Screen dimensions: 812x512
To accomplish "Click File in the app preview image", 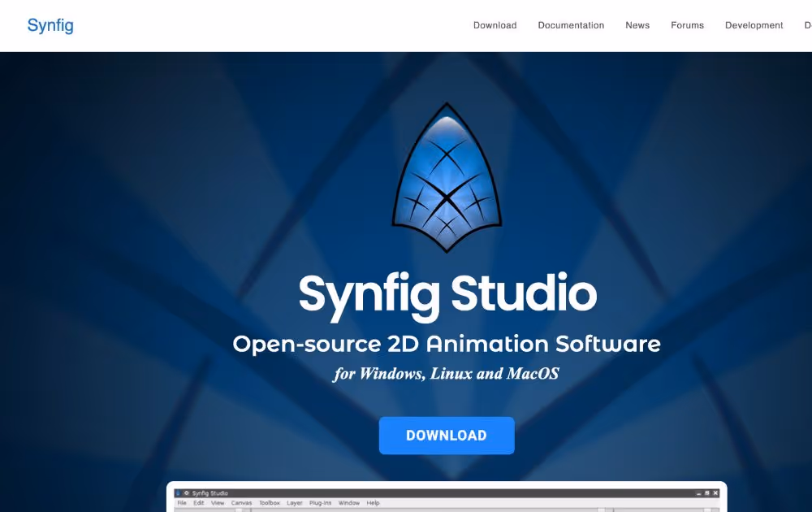I will point(182,503).
